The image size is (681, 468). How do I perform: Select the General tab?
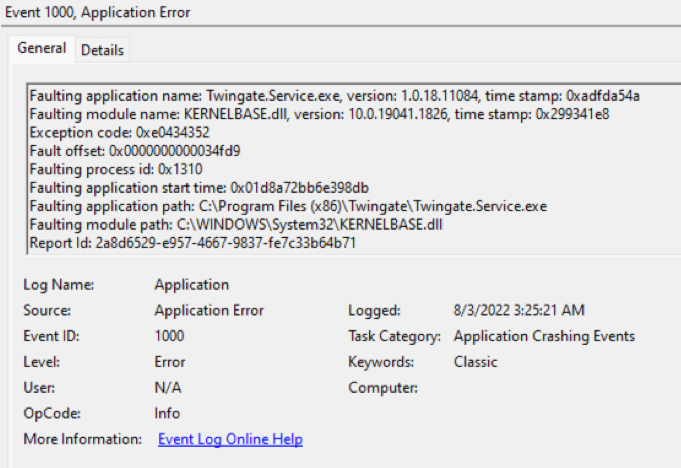coord(42,48)
